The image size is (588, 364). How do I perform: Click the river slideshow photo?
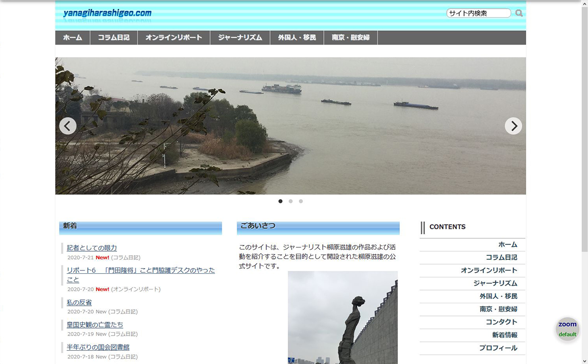click(291, 126)
